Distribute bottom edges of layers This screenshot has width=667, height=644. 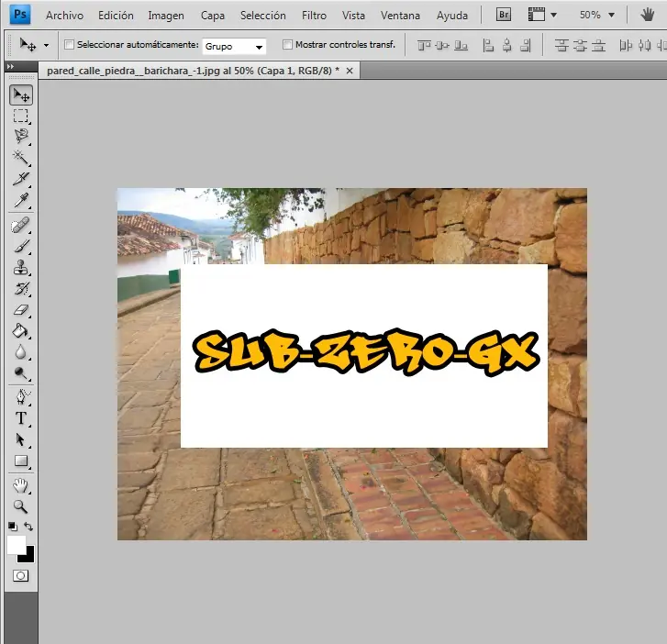pos(599,45)
